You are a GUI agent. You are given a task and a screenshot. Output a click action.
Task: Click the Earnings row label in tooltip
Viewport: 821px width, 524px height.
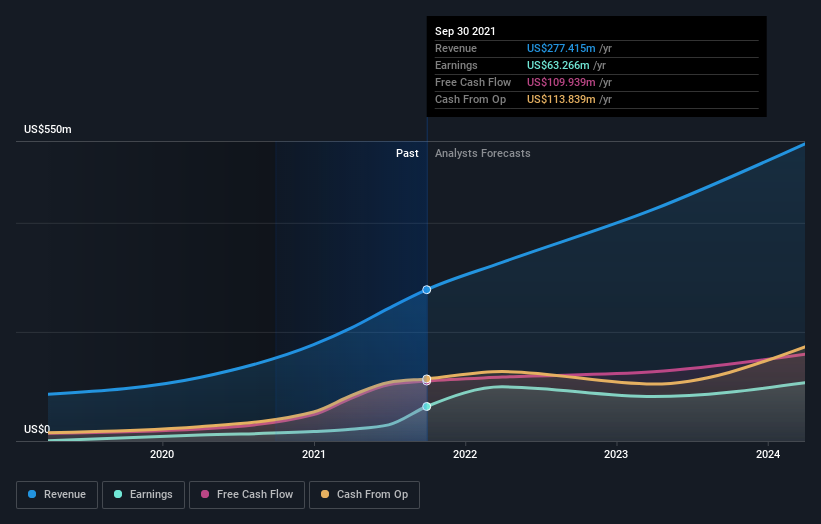coord(456,65)
